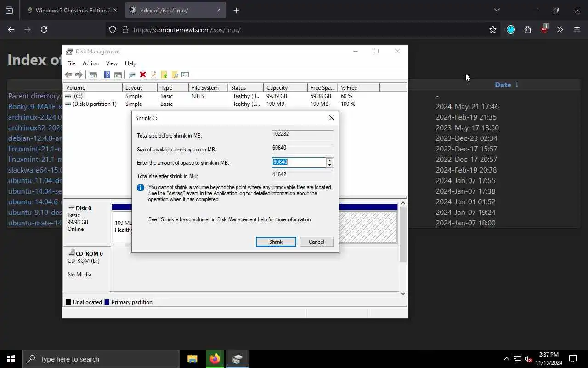Click the browser URL address bar
The height and width of the screenshot is (368, 588).
303,29
